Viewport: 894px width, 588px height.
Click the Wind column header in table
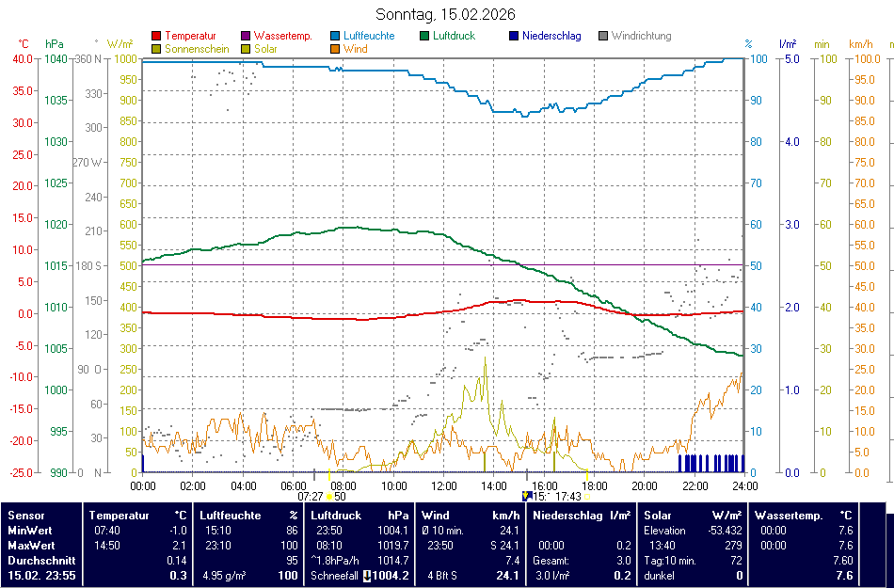tap(436, 516)
